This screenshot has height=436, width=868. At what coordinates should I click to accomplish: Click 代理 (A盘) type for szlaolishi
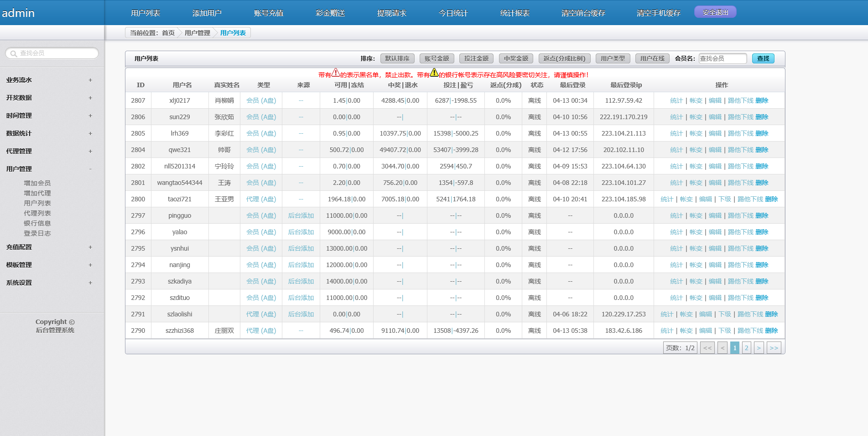[261, 314]
